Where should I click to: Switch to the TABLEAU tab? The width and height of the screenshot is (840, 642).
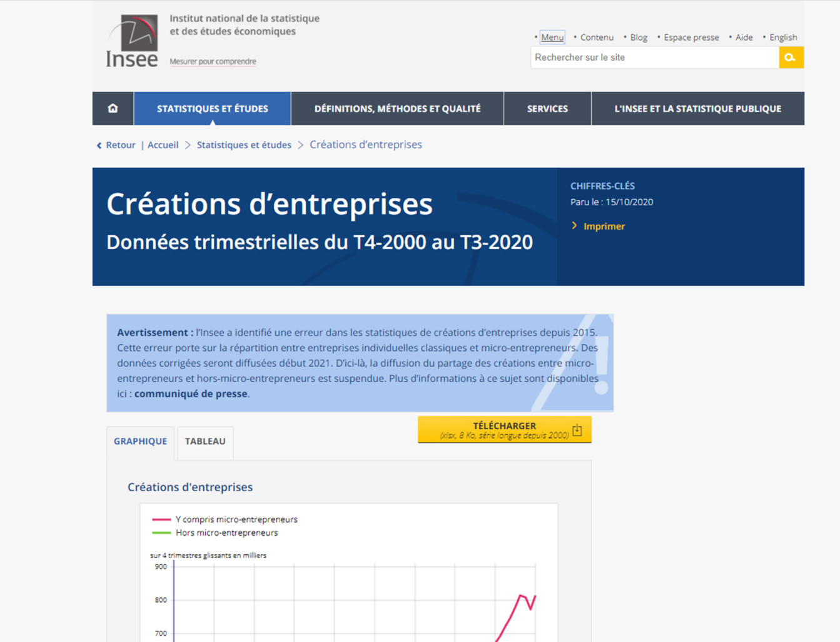(x=205, y=442)
